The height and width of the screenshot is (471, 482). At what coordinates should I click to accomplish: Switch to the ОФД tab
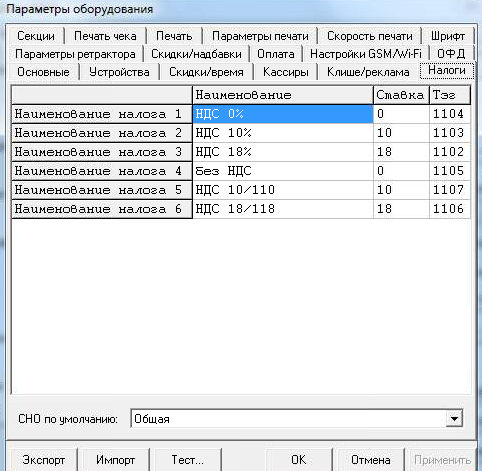(x=451, y=54)
